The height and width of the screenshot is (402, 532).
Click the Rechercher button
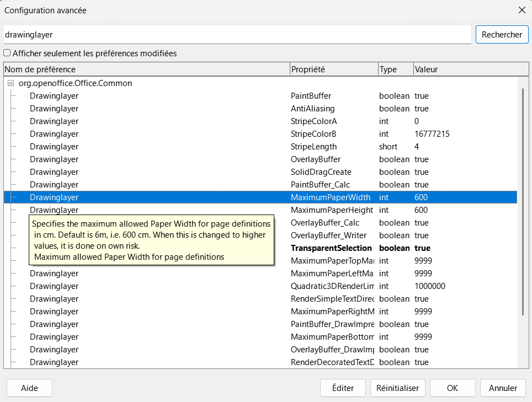pyautogui.click(x=502, y=35)
